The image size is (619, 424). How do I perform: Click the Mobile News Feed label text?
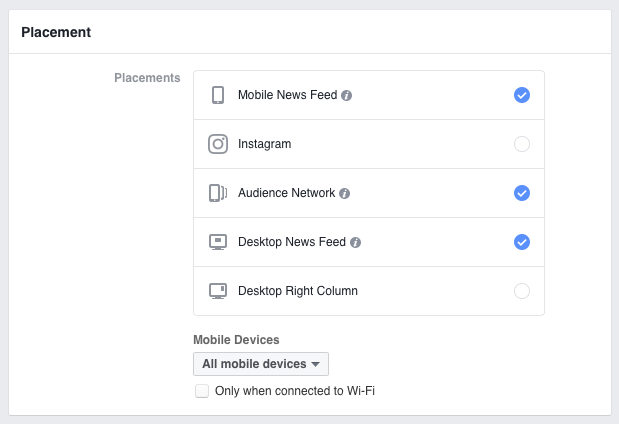[288, 95]
